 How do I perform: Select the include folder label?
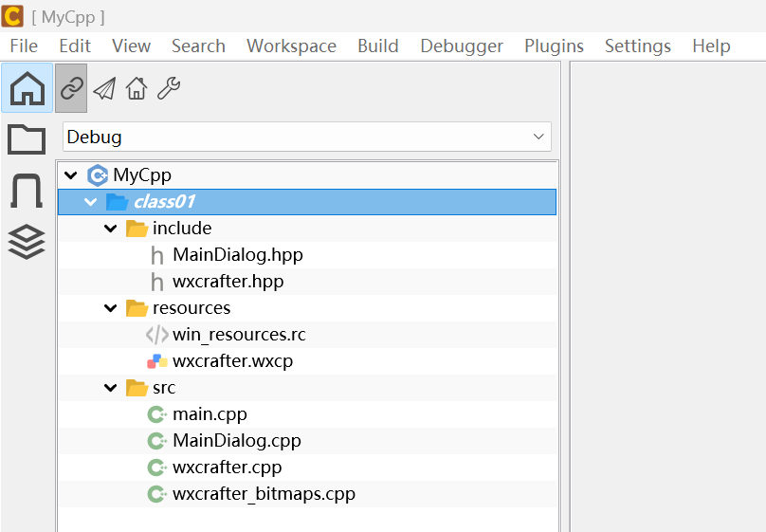pos(182,229)
